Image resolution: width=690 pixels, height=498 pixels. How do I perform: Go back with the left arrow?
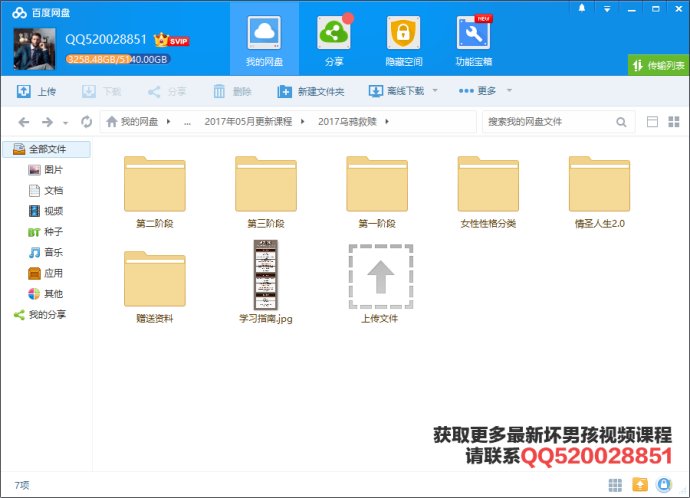pyautogui.click(x=24, y=122)
